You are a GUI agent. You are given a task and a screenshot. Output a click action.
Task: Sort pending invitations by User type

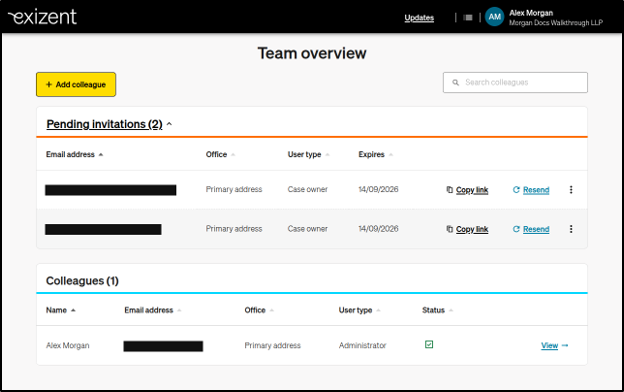point(308,154)
